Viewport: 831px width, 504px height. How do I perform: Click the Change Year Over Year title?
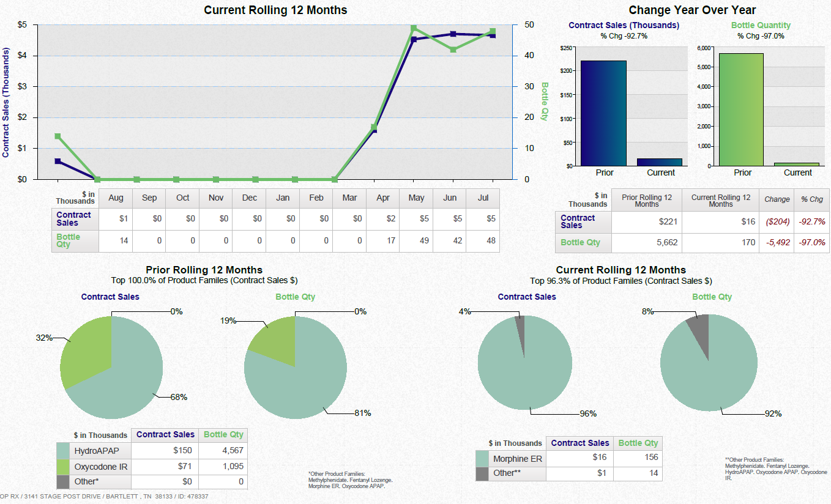tap(691, 10)
